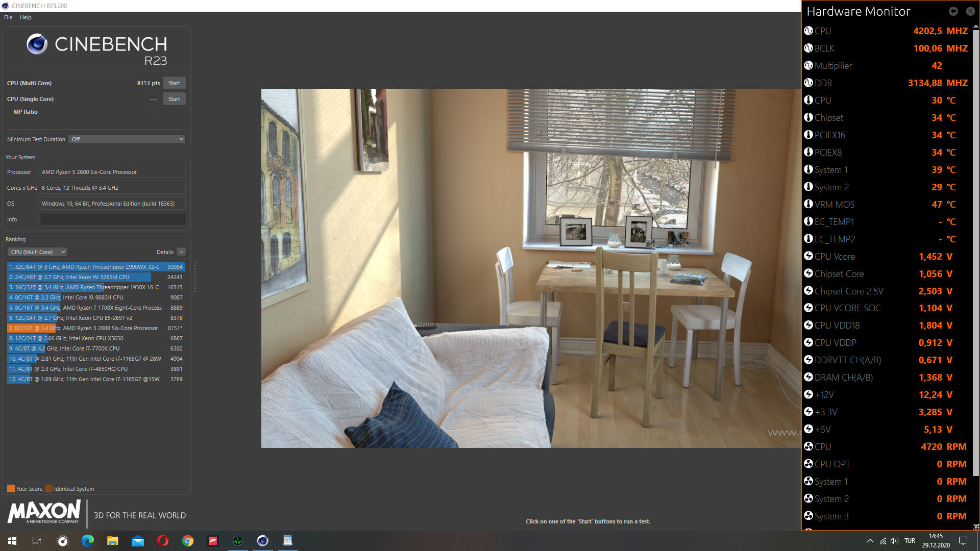Click the Cores x GHz field
Screen dimensions: 980x551
113,188
